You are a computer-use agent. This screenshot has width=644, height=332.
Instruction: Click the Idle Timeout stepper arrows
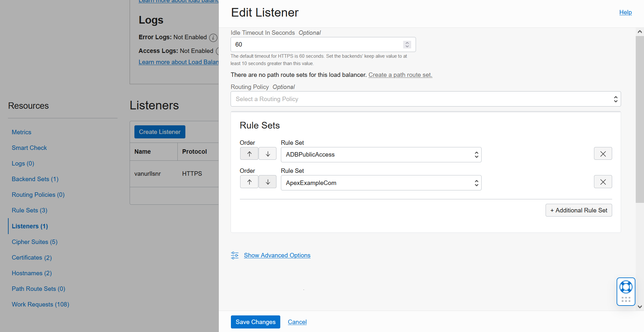point(407,45)
